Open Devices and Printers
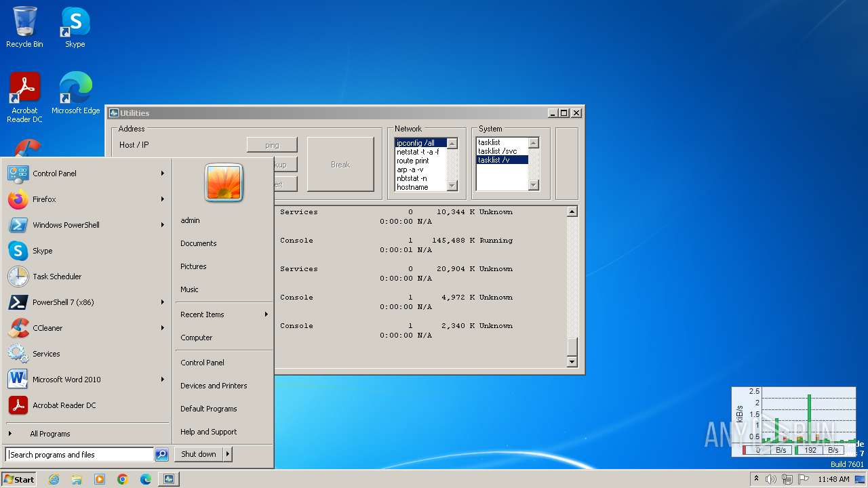This screenshot has height=488, width=868. tap(224, 386)
